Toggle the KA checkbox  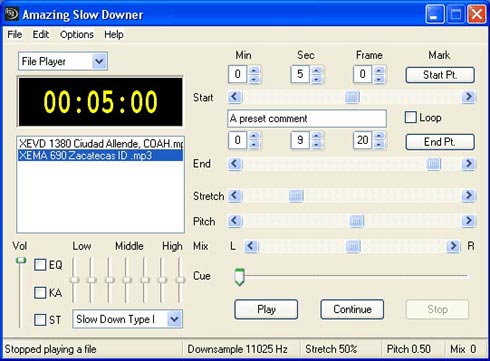[x=40, y=293]
